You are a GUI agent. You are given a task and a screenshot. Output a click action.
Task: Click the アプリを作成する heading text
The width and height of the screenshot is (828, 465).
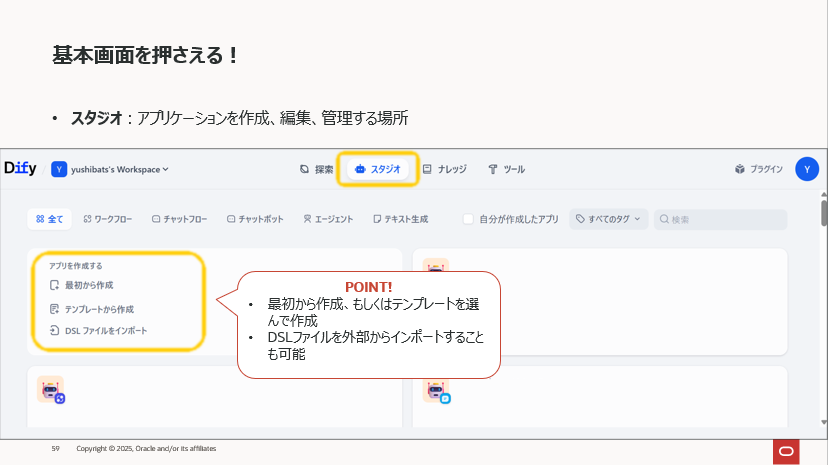point(76,266)
